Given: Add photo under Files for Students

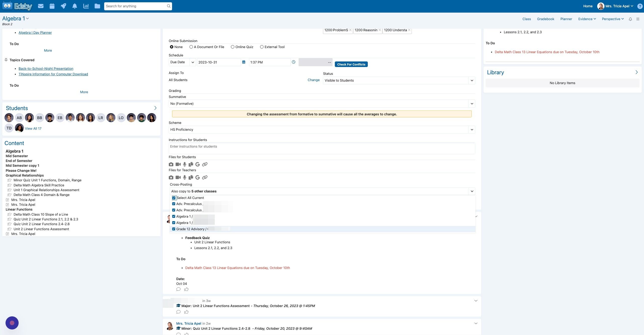Looking at the screenshot, I should (171, 164).
